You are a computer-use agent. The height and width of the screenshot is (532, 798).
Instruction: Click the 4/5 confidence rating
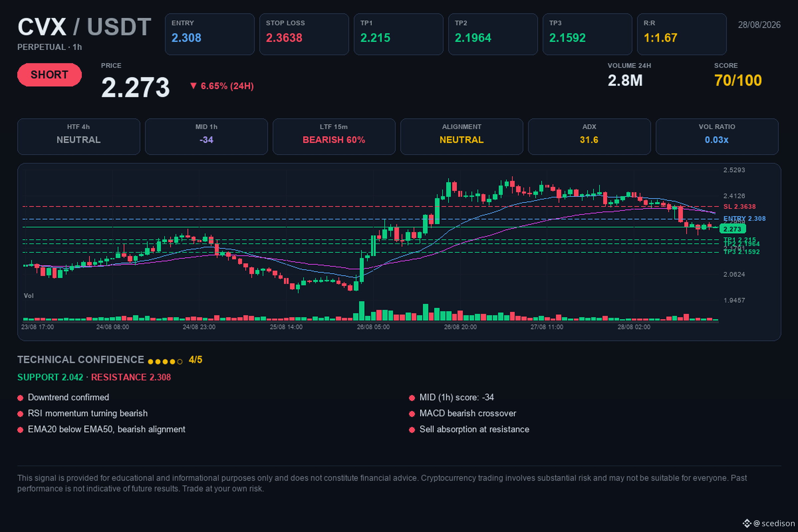[x=196, y=360]
